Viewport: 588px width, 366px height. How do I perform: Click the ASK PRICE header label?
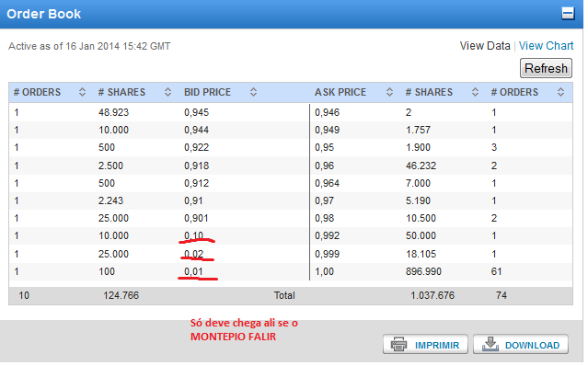coord(340,92)
